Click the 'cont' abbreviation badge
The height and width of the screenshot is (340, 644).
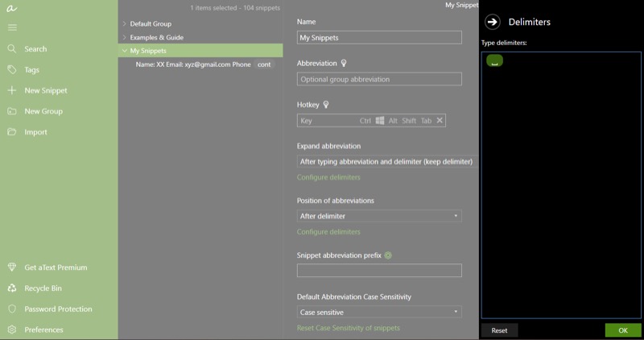coord(264,64)
